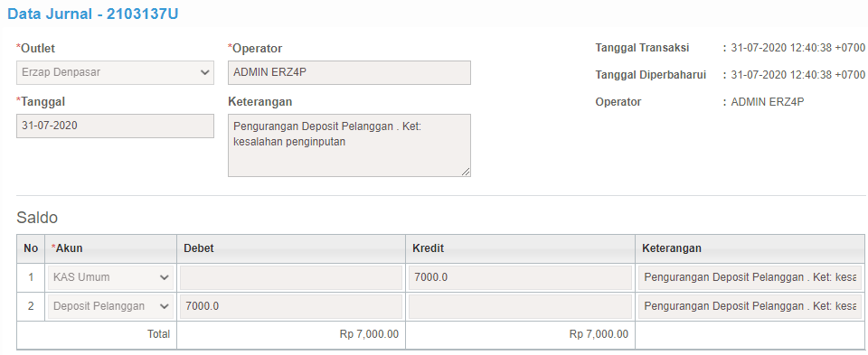Viewport: 868px width, 355px height.
Task: Click the Debet field with 7000.0
Action: [290, 306]
